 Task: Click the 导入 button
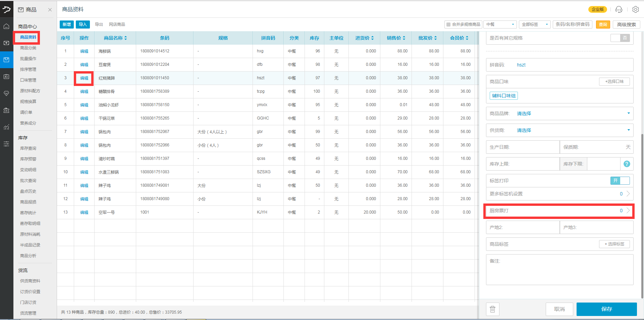[x=83, y=25]
